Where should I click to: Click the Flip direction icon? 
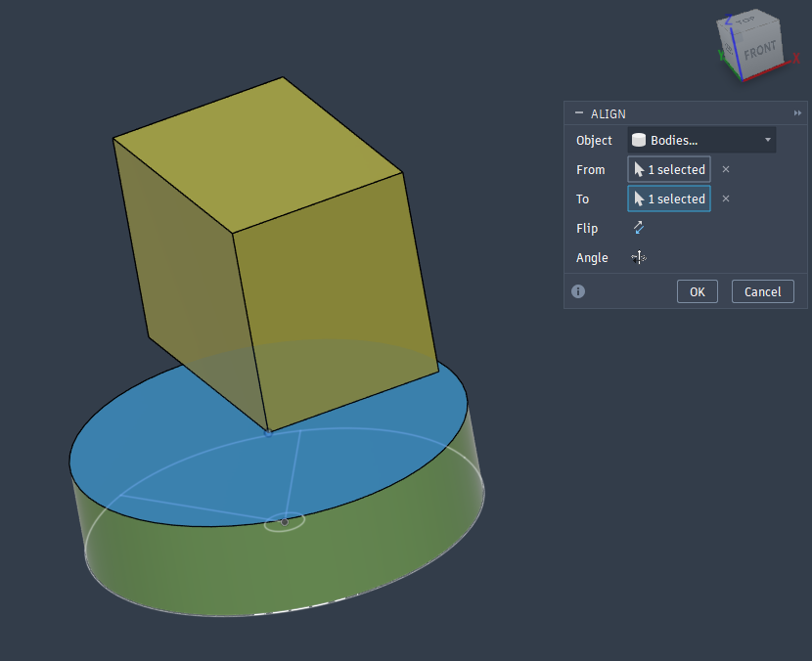pos(639,228)
